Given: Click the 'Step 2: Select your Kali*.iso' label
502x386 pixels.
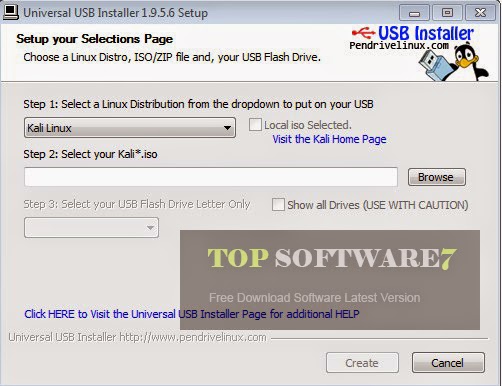Looking at the screenshot, I should [90, 154].
